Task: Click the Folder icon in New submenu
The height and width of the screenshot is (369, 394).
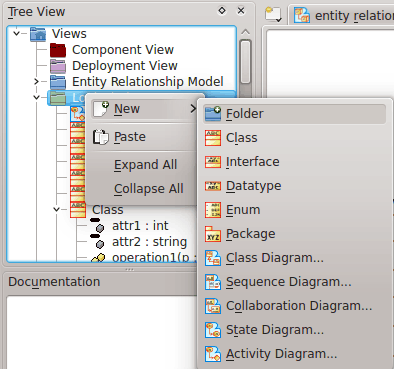Action: click(213, 114)
